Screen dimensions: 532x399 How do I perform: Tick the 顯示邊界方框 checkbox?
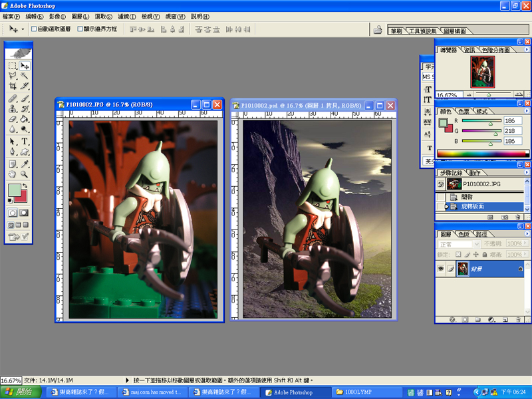click(80, 29)
